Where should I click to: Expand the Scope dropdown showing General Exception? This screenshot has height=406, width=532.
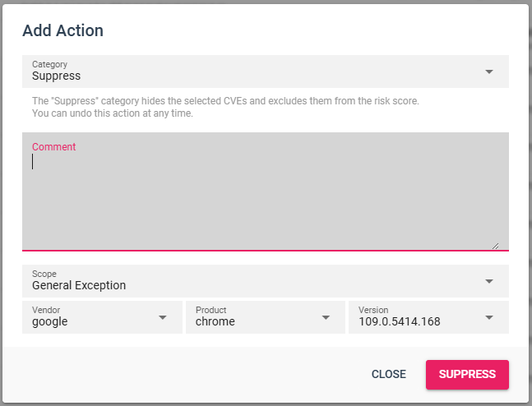pyautogui.click(x=247, y=282)
